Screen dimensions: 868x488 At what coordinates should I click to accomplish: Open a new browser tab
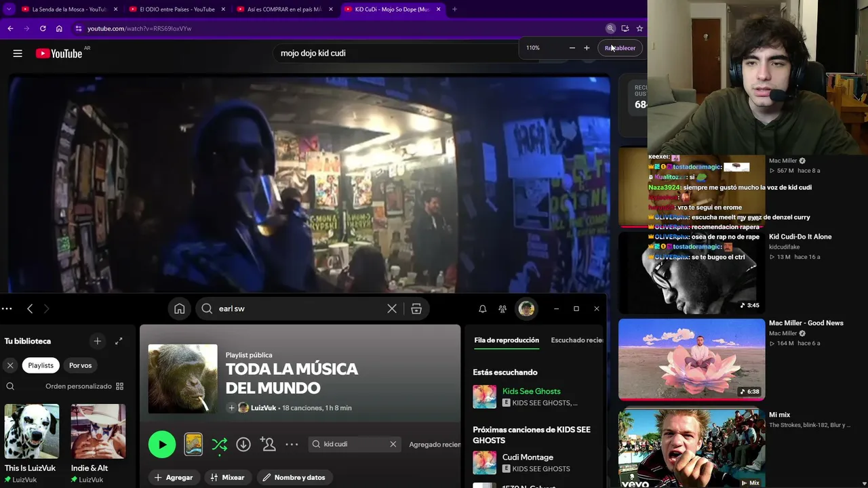(454, 9)
